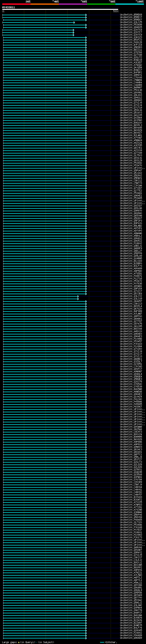Open hit UniRef100_P53499
The image size is (146, 644).
pyautogui.click(x=131, y=25)
